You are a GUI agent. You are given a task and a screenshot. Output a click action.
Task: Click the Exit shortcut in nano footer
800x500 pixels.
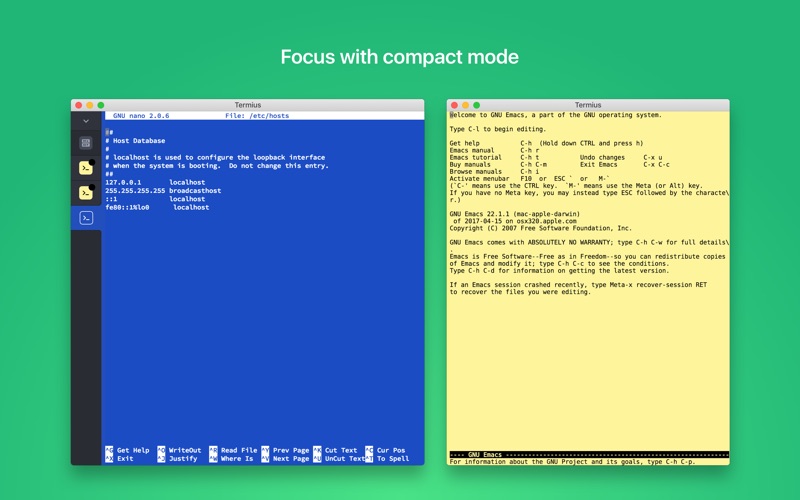[x=124, y=459]
